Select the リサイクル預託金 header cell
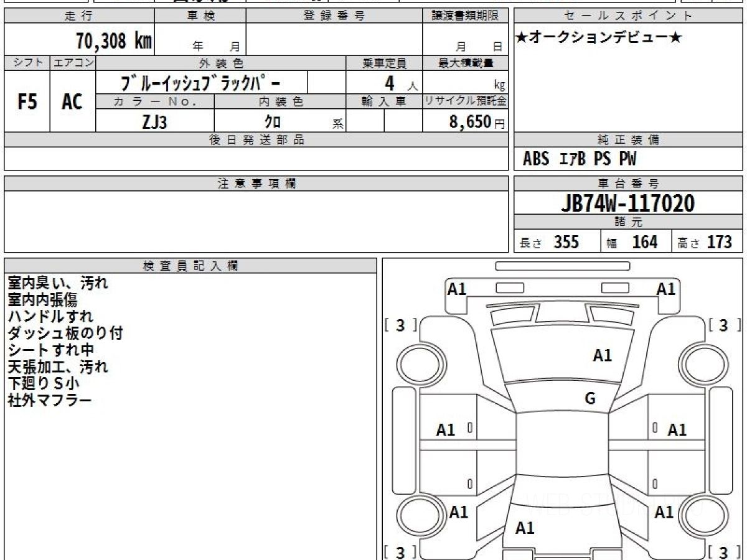The width and height of the screenshot is (747, 560). (x=465, y=101)
